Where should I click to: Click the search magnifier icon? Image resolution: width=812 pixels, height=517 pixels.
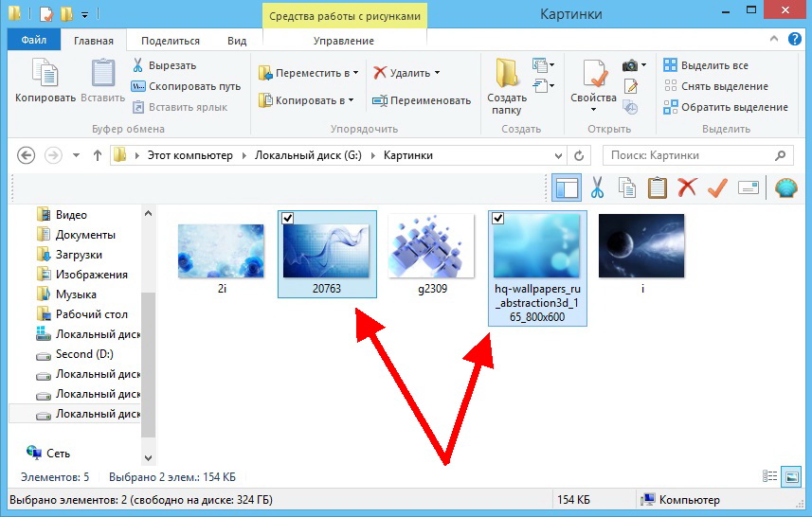click(x=780, y=155)
